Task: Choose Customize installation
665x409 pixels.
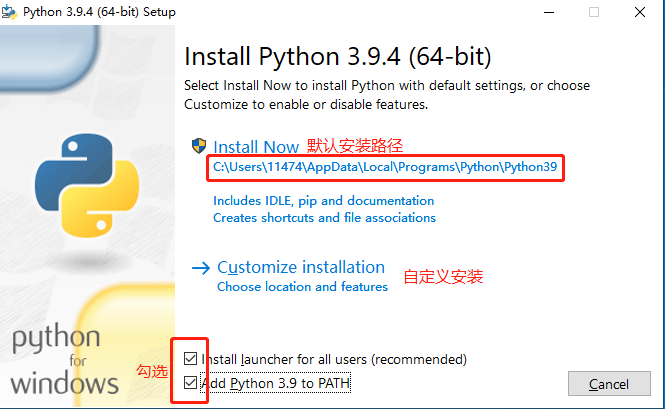Action: coord(301,267)
